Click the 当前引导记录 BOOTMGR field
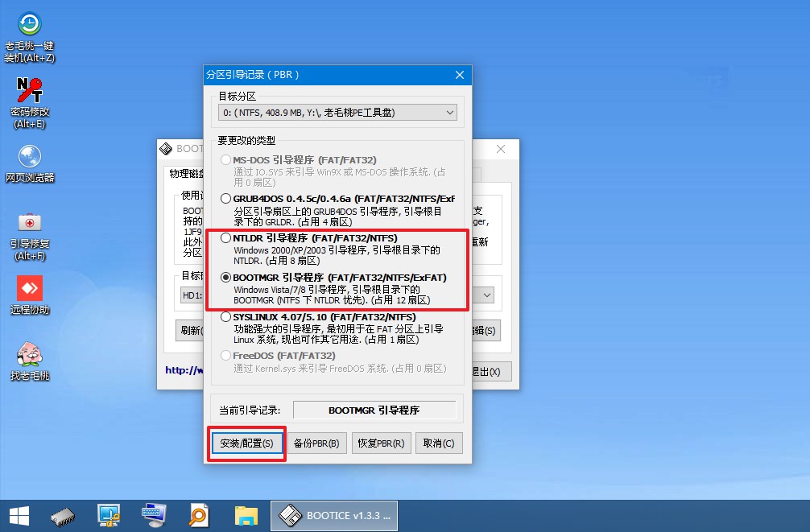Image resolution: width=810 pixels, height=532 pixels. (x=374, y=410)
